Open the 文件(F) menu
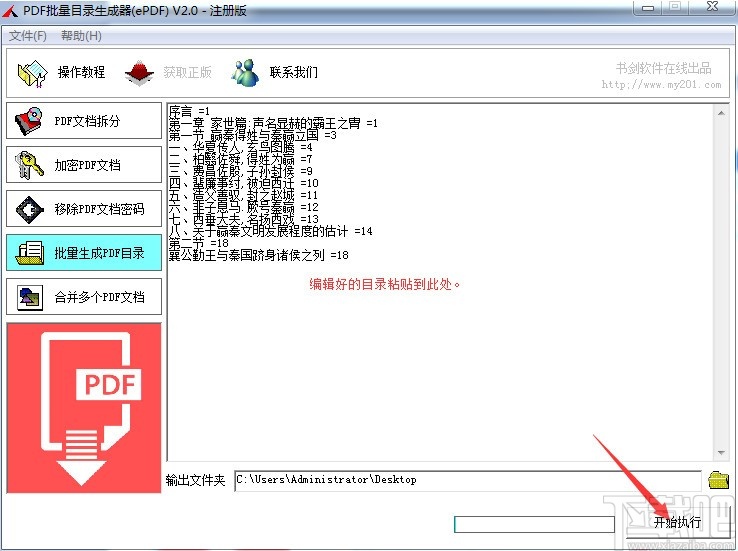Image resolution: width=738 pixels, height=551 pixels. click(x=28, y=36)
